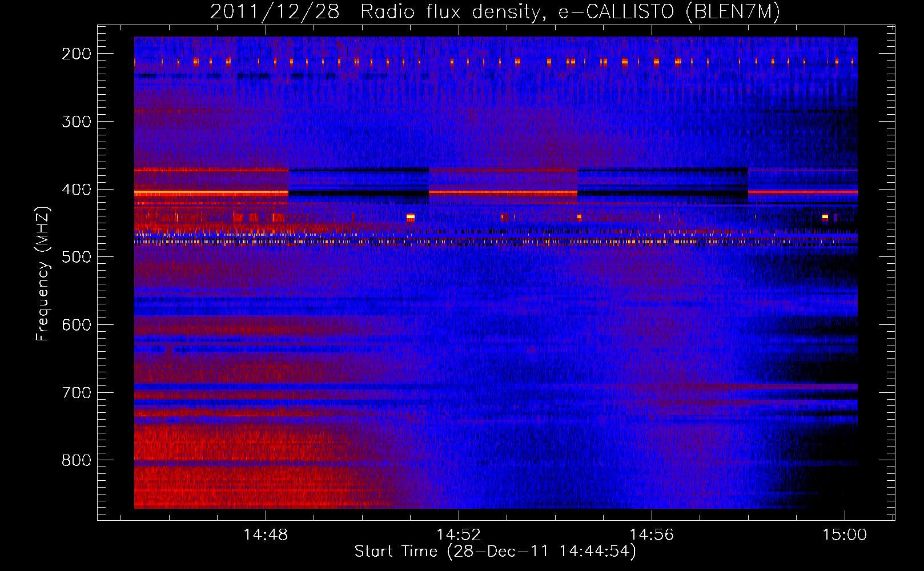Click the 14:52 time tick label

[459, 535]
